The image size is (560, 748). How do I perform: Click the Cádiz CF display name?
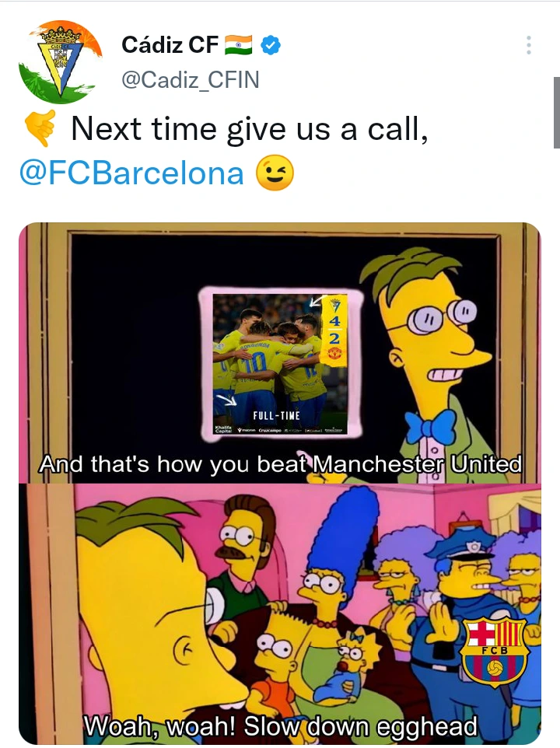point(170,45)
